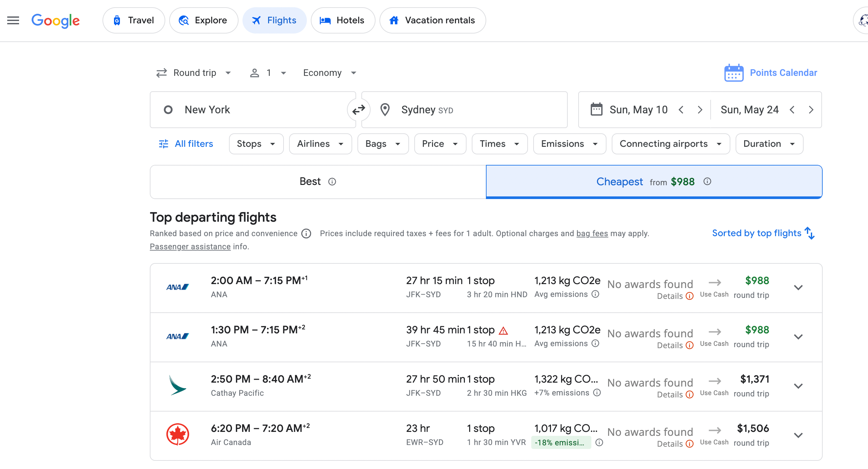Image resolution: width=868 pixels, height=469 pixels.
Task: Swap origin and destination
Action: point(358,110)
